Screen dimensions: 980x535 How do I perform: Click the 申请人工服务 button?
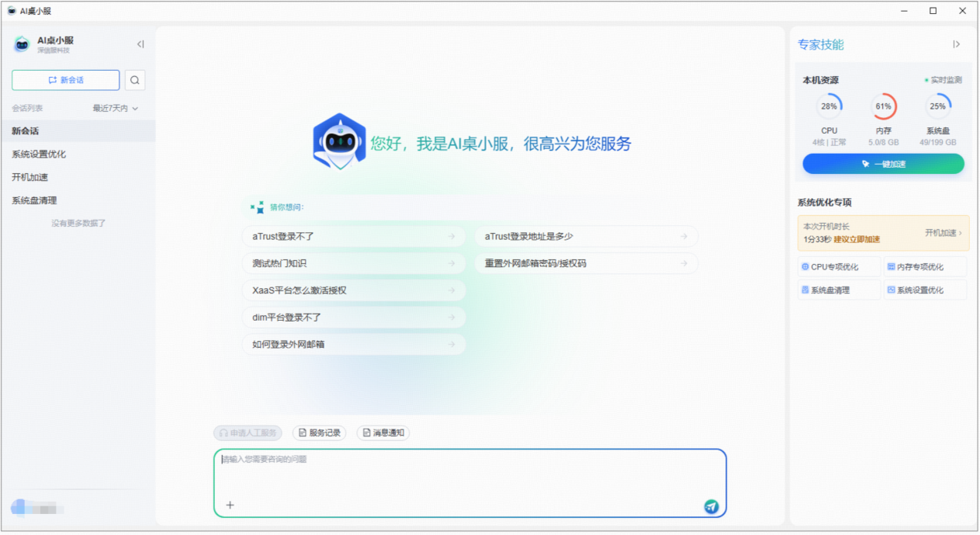point(248,433)
